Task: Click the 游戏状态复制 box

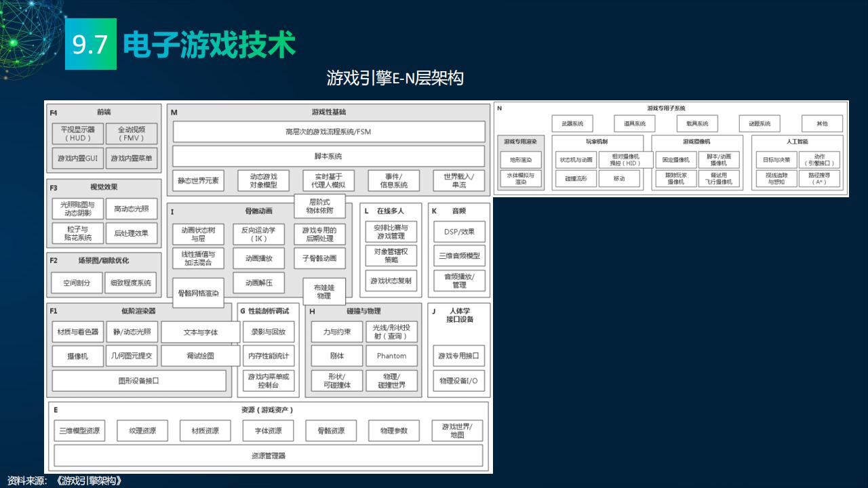Action: [391, 281]
